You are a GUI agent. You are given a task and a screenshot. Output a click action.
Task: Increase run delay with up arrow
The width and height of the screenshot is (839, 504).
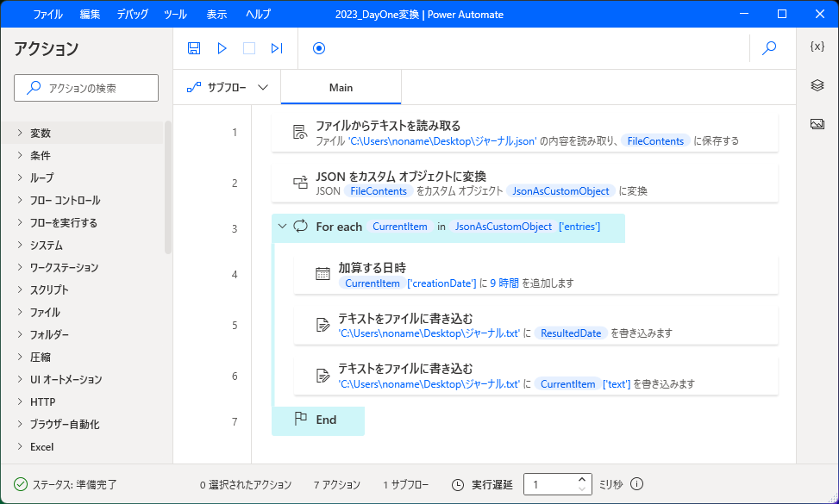coord(583,479)
